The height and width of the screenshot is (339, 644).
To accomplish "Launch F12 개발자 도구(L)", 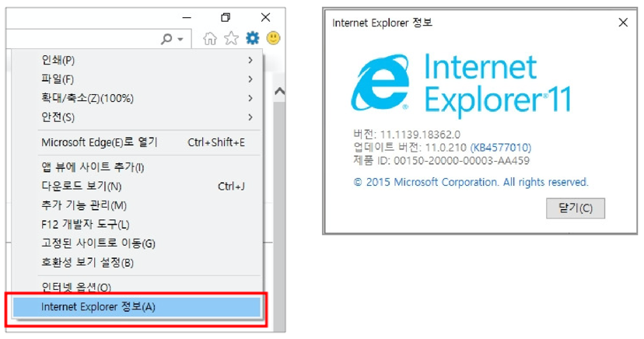I will tap(137, 225).
